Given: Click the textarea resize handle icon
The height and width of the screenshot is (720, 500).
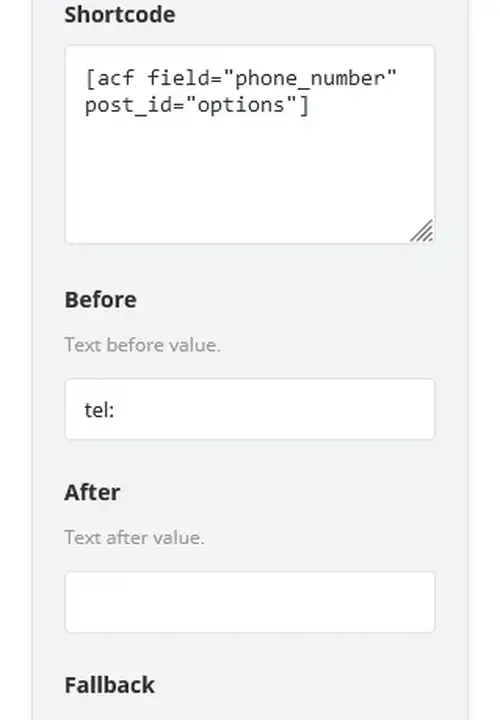Looking at the screenshot, I should (421, 231).
